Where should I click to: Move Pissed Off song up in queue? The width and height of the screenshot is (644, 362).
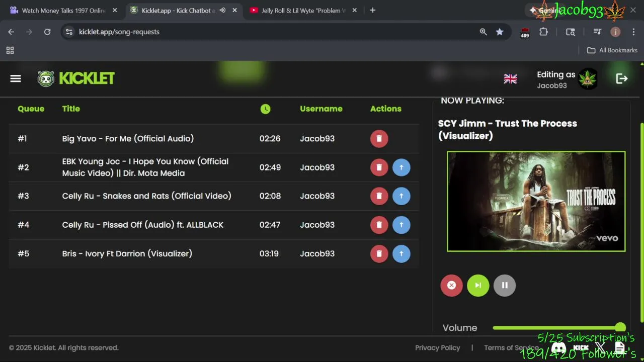point(401,225)
